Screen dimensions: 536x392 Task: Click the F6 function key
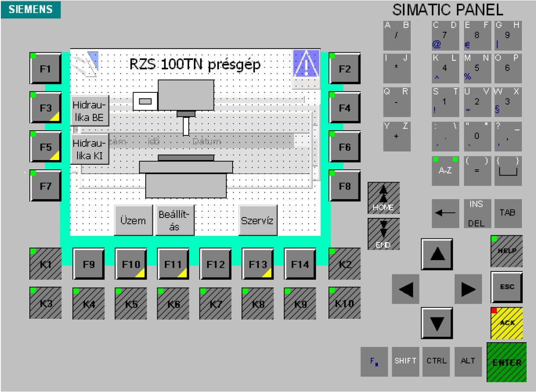[x=345, y=146]
